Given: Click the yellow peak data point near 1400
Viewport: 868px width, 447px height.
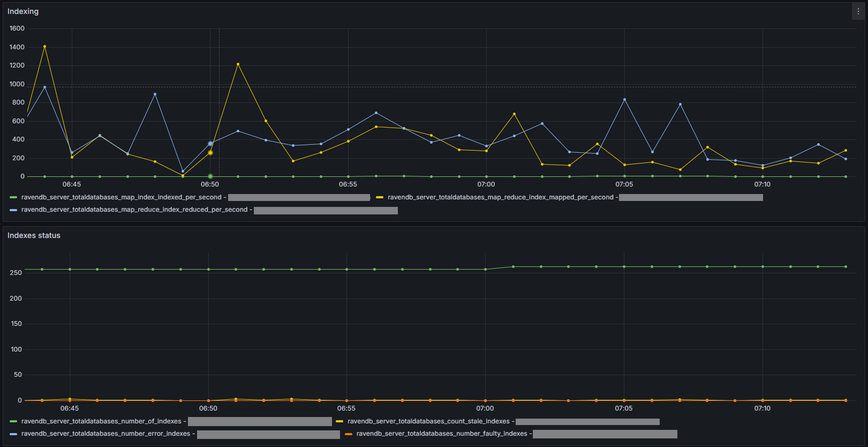Looking at the screenshot, I should tap(44, 47).
